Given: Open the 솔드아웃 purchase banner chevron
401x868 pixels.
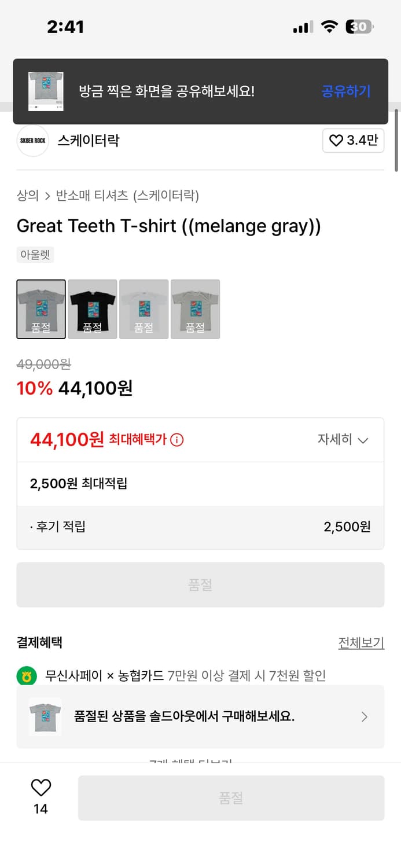Looking at the screenshot, I should [364, 717].
